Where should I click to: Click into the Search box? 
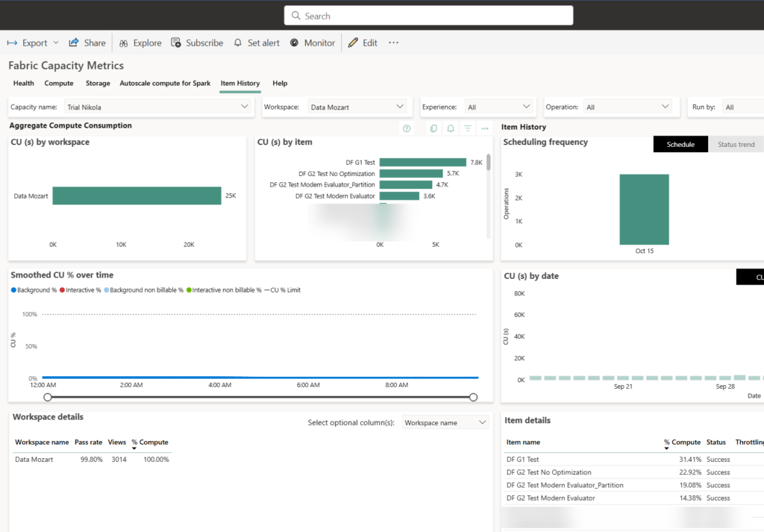click(428, 16)
